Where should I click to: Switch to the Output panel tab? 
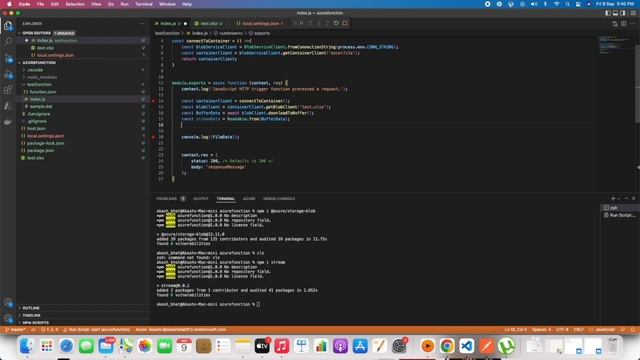tap(200, 199)
